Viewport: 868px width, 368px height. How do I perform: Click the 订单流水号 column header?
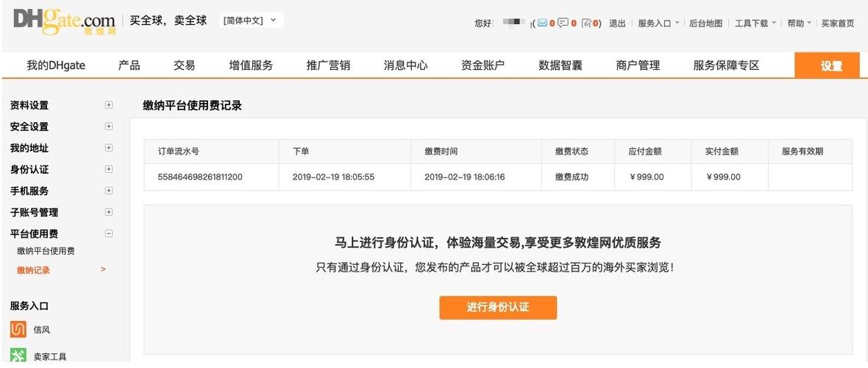point(179,152)
